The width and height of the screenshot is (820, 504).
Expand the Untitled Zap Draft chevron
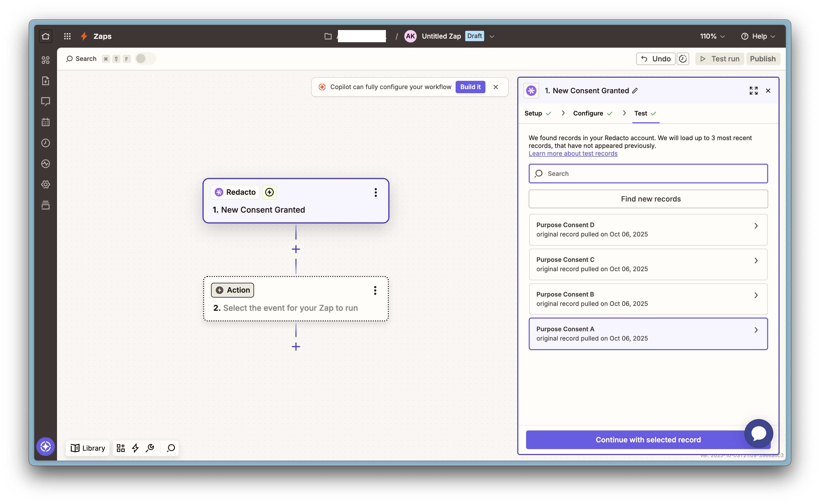(x=492, y=36)
